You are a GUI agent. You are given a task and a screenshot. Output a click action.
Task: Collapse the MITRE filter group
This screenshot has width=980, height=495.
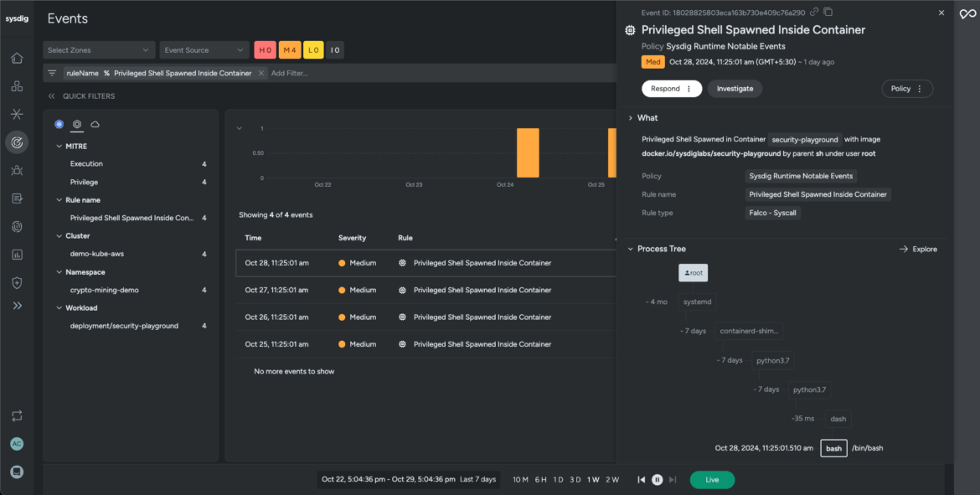pyautogui.click(x=59, y=147)
